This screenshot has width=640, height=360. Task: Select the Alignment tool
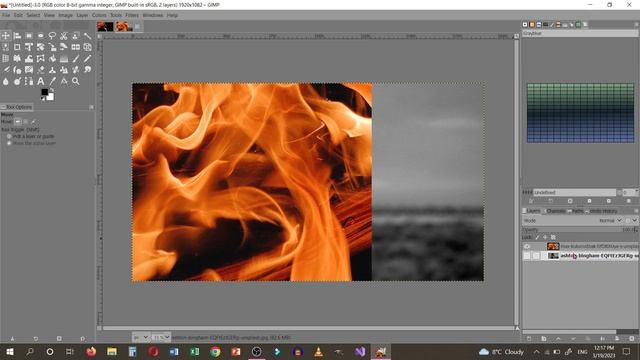[x=17, y=36]
